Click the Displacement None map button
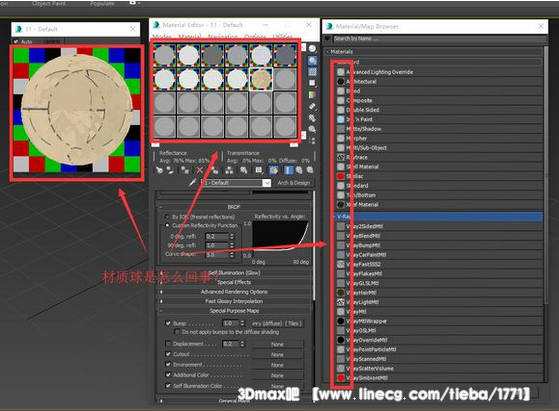 click(277, 344)
